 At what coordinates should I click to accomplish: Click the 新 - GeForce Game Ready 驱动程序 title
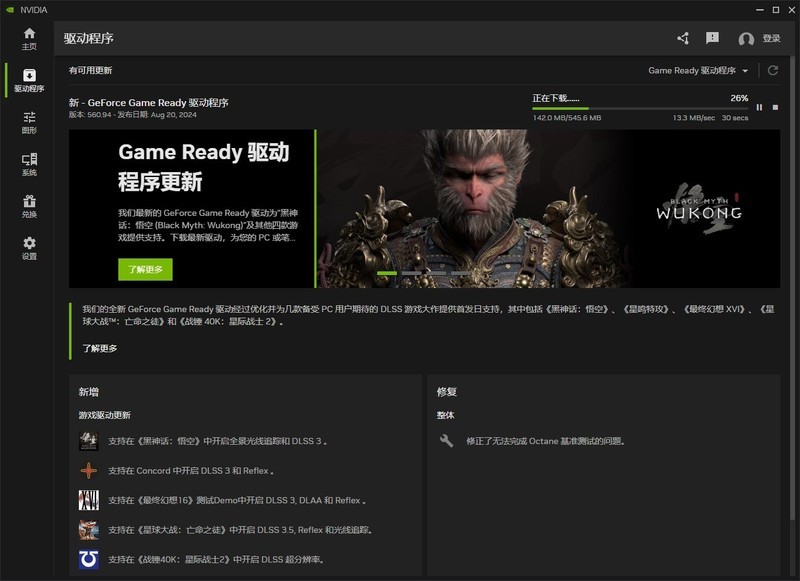pos(148,103)
